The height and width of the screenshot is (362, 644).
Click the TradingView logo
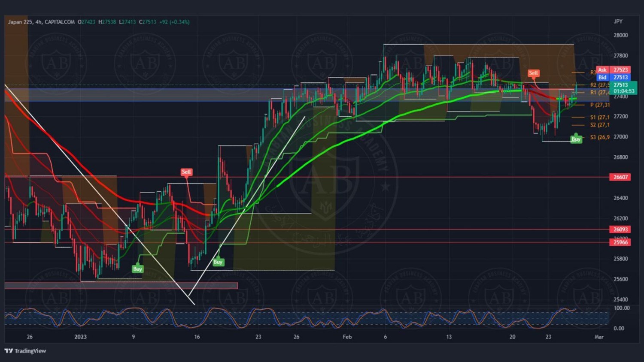point(25,351)
